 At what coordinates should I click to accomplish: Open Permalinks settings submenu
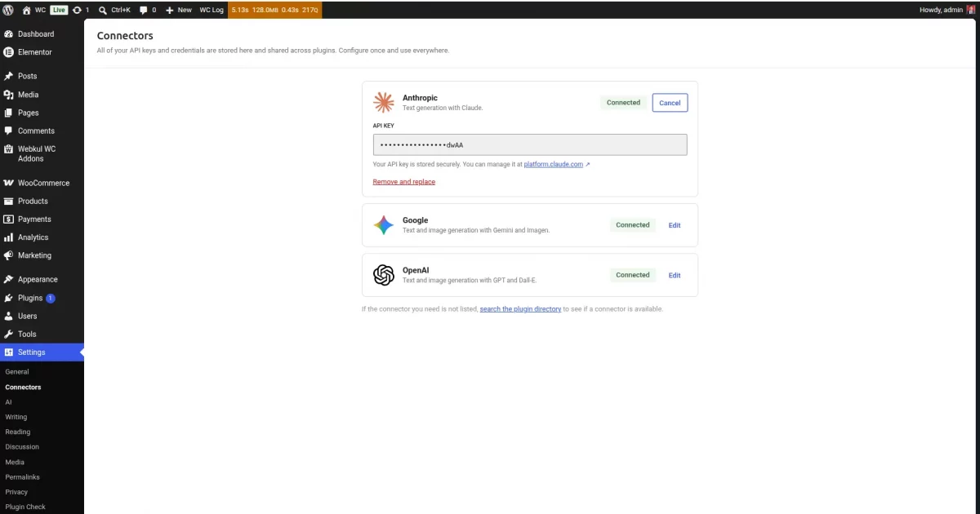point(23,477)
